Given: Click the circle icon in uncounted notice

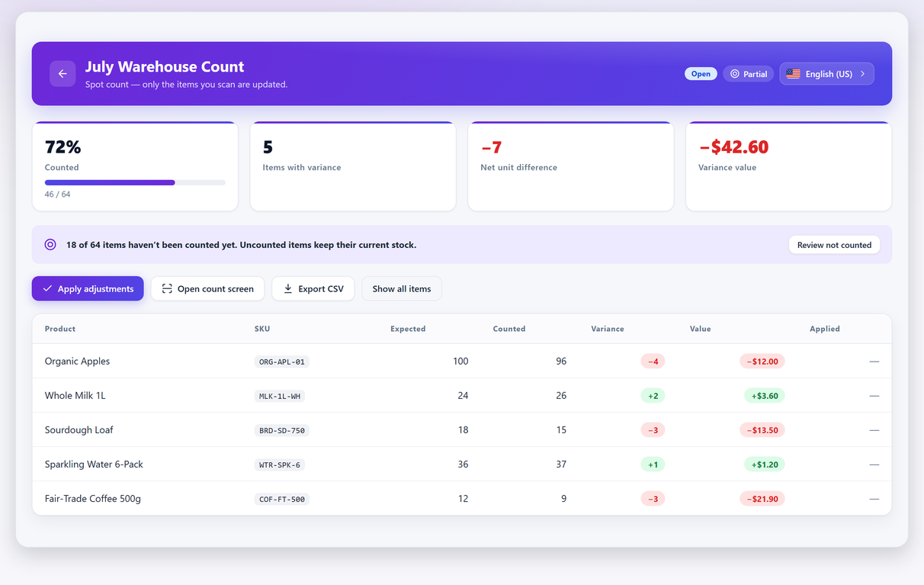Looking at the screenshot, I should coord(50,245).
